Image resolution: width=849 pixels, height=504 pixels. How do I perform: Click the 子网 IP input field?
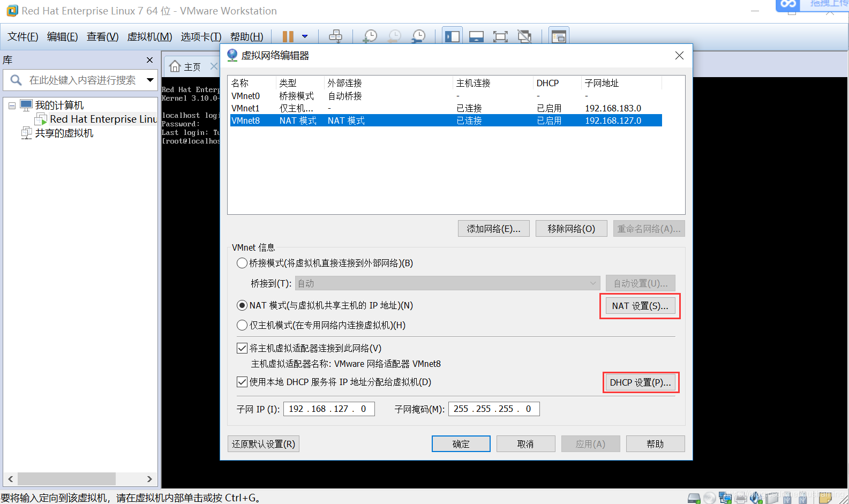coord(329,409)
